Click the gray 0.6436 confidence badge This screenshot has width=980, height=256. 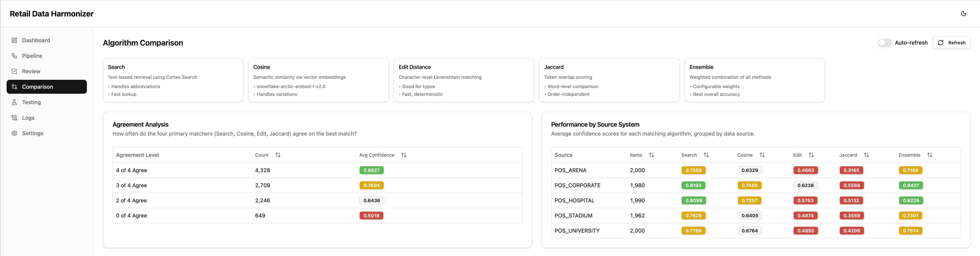tap(372, 201)
